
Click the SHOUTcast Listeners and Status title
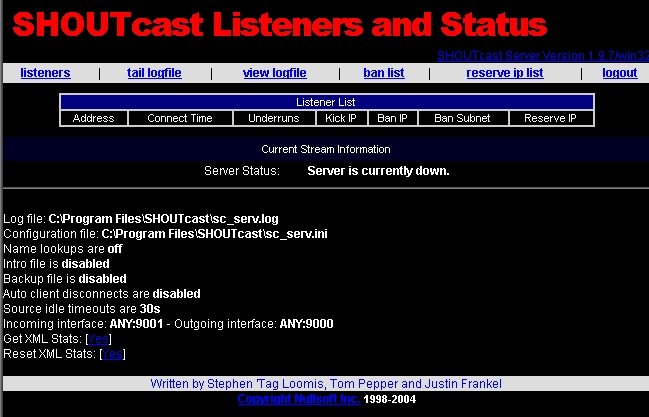click(x=280, y=25)
